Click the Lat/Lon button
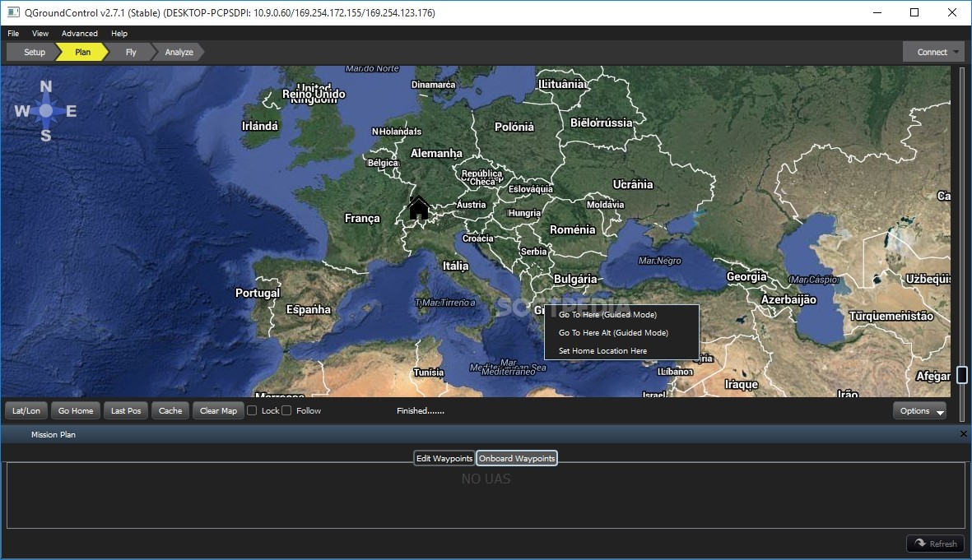The height and width of the screenshot is (560, 972). click(26, 410)
